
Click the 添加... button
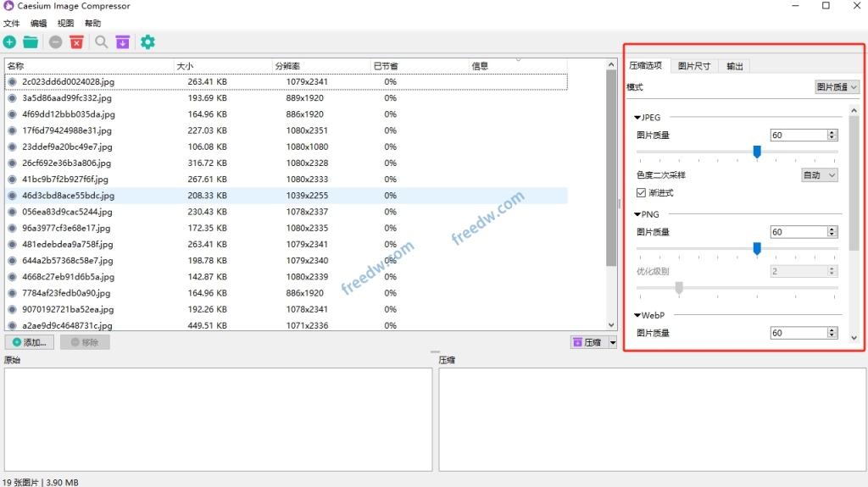tap(30, 342)
